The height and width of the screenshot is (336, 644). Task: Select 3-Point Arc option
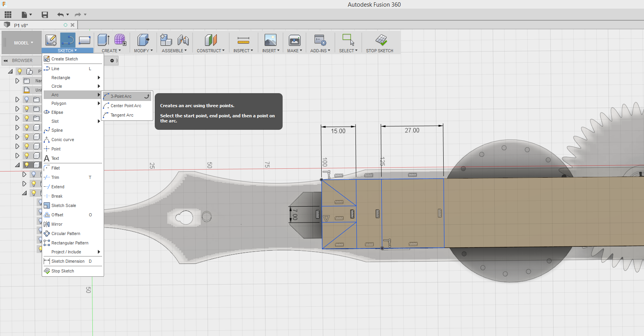(127, 96)
